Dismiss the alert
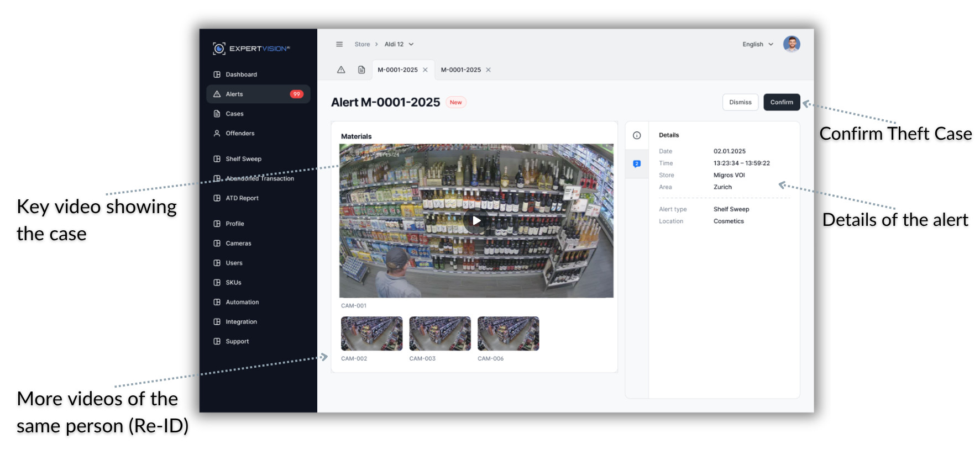 coord(740,102)
